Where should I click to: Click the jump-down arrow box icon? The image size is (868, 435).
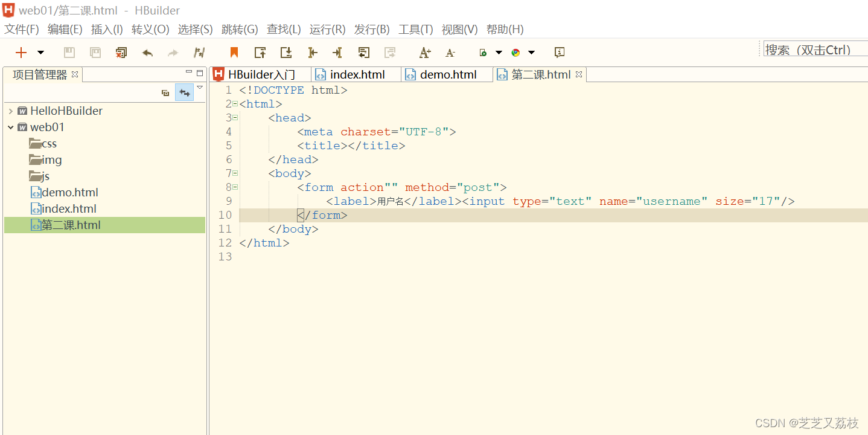(286, 53)
